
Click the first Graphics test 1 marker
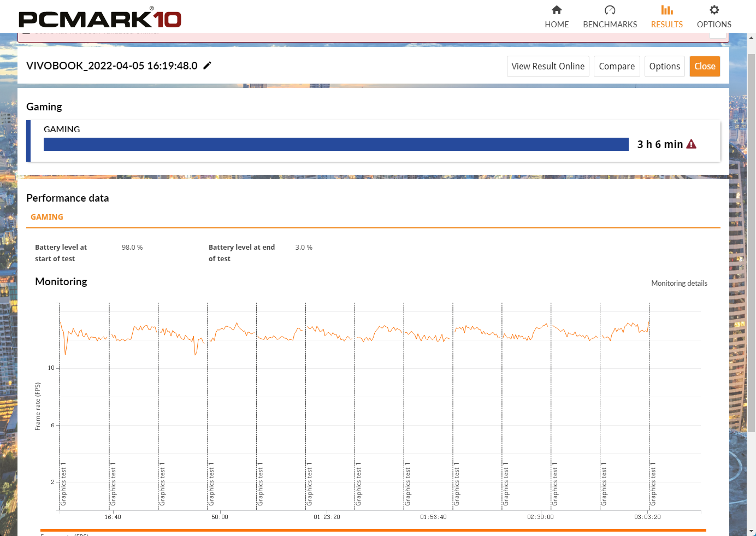[x=63, y=486]
